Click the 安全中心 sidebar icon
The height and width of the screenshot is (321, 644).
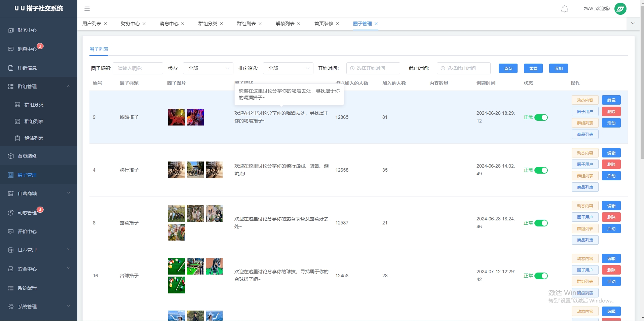pos(11,269)
